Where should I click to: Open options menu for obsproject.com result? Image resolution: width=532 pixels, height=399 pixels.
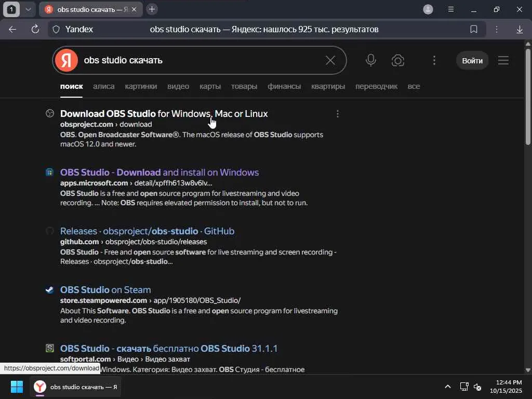(337, 114)
